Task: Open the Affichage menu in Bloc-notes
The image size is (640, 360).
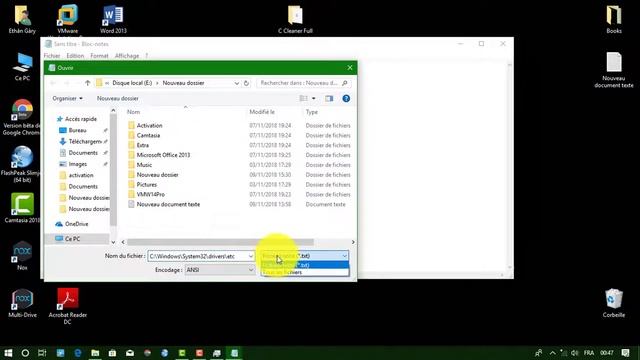Action: 127,56
